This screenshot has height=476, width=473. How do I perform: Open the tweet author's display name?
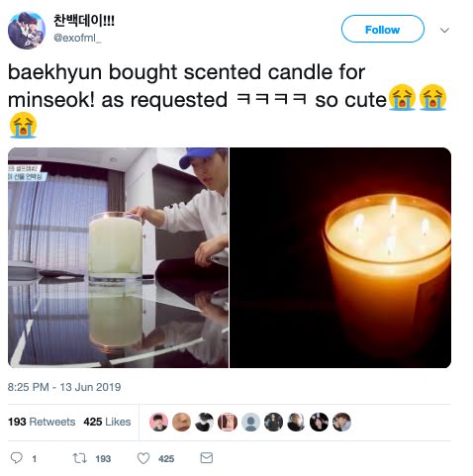coord(84,21)
